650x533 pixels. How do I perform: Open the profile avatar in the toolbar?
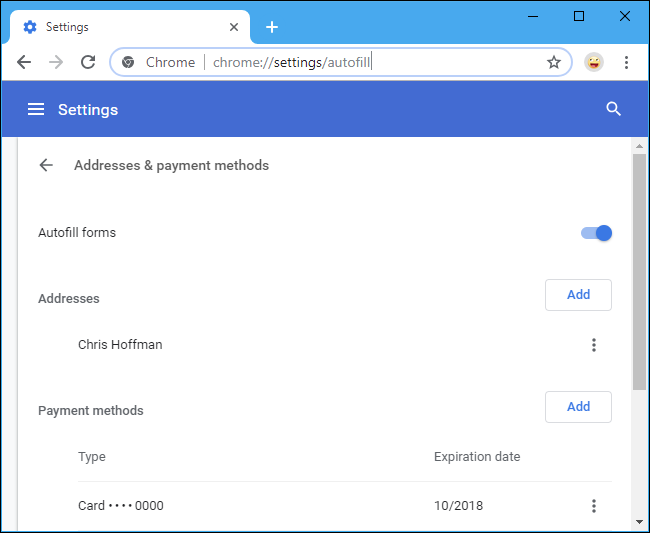(594, 63)
